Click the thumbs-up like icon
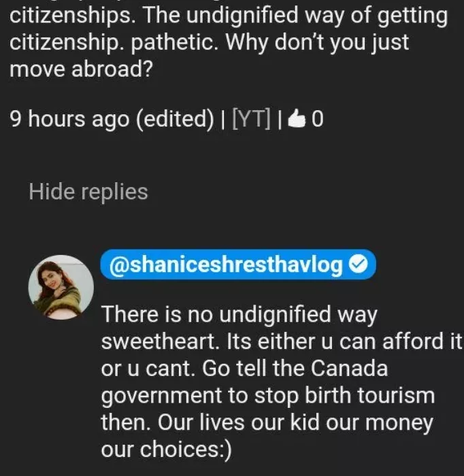 [298, 120]
